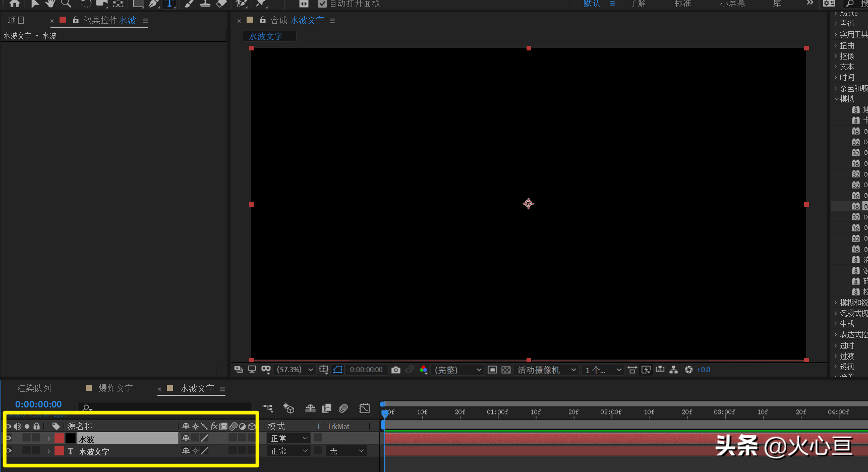The width and height of the screenshot is (868, 472).
Task: Select the Horizontal Type tool
Action: click(169, 4)
